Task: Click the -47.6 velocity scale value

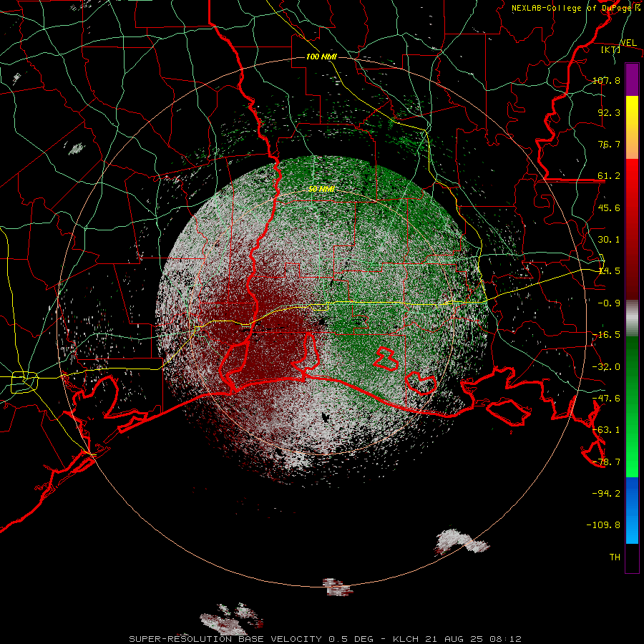Action: [606, 399]
